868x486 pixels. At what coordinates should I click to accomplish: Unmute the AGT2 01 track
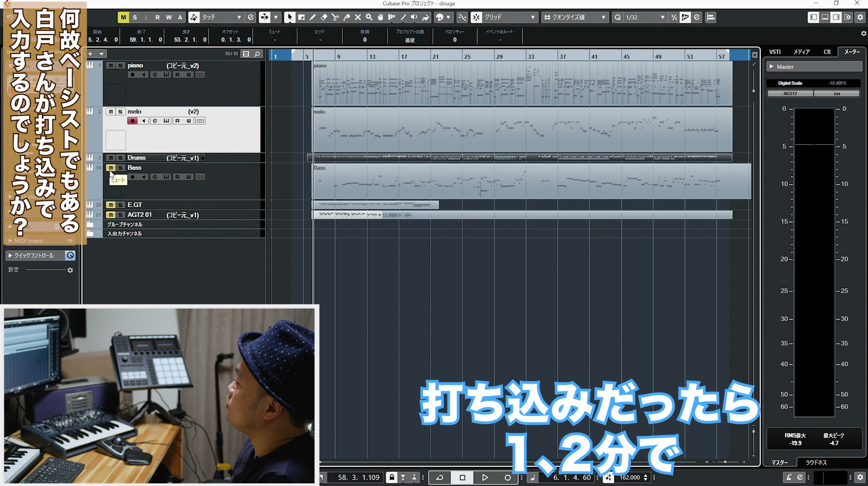pyautogui.click(x=111, y=215)
